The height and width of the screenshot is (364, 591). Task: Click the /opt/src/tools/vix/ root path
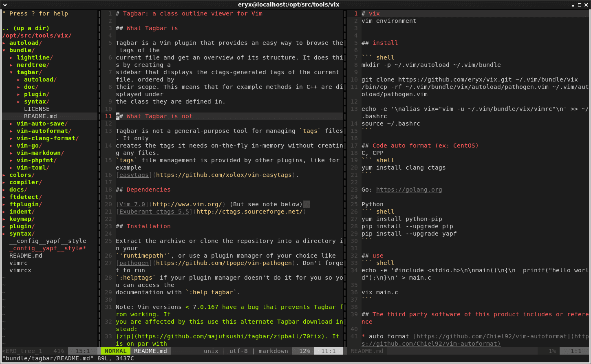coord(37,35)
